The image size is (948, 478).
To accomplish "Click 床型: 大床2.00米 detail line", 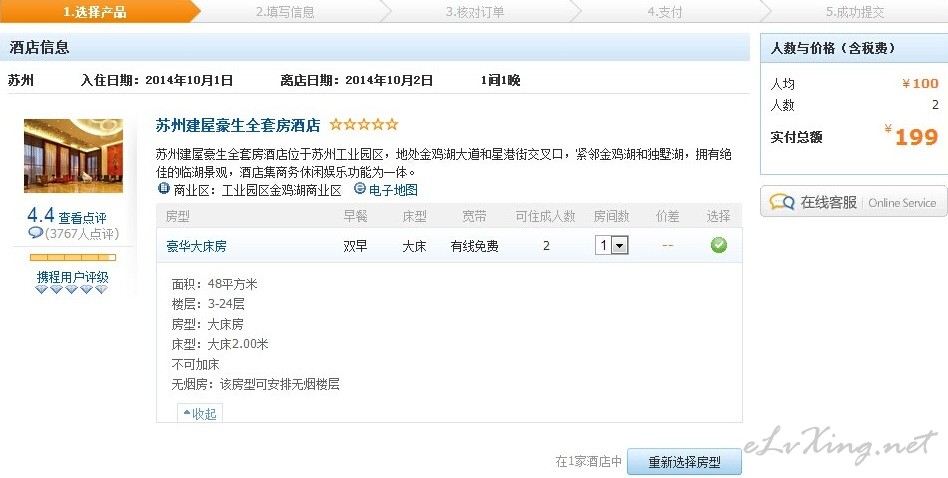I will point(220,344).
